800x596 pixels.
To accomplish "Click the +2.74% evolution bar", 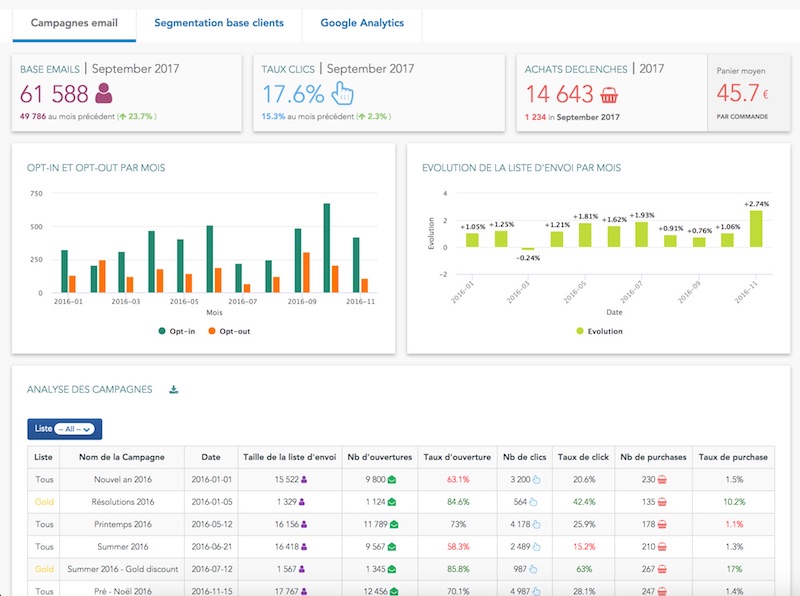I will pyautogui.click(x=756, y=229).
